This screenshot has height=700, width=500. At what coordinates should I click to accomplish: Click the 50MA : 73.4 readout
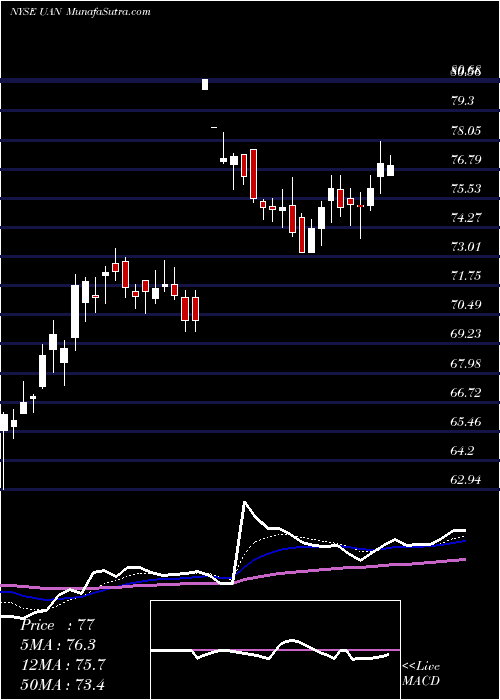62,684
